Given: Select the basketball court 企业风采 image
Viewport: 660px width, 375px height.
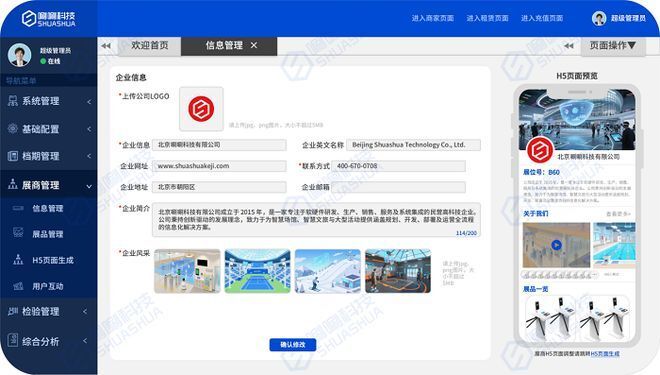Looking at the screenshot, I should [x=398, y=271].
